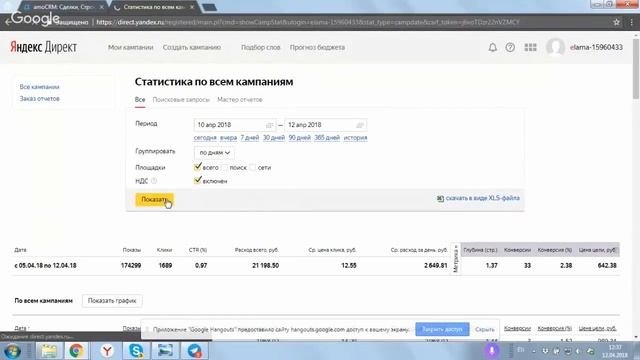The image size is (640, 360).
Task: Click Скрыть in the Hangouts sharing bar
Action: [x=484, y=329]
